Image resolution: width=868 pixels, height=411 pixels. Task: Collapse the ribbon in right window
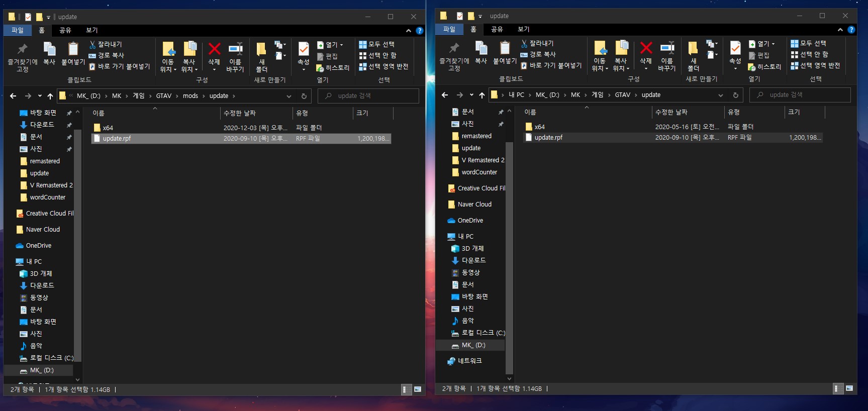tap(840, 30)
